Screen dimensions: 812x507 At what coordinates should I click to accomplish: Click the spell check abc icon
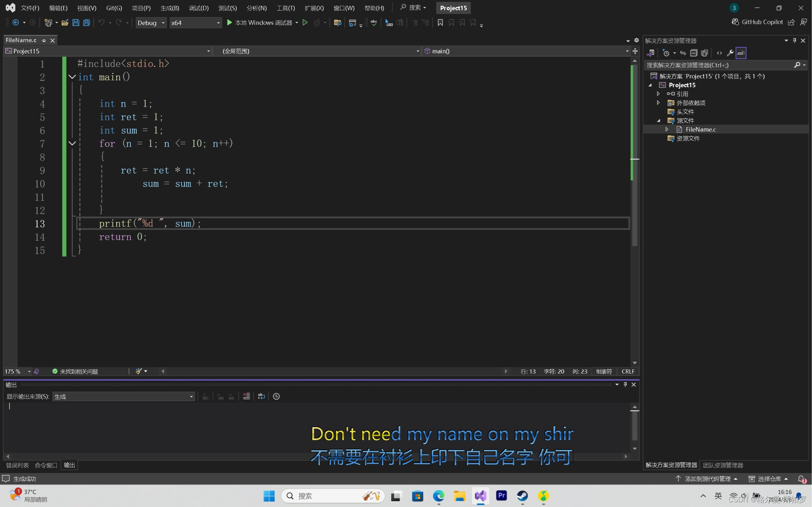[374, 23]
